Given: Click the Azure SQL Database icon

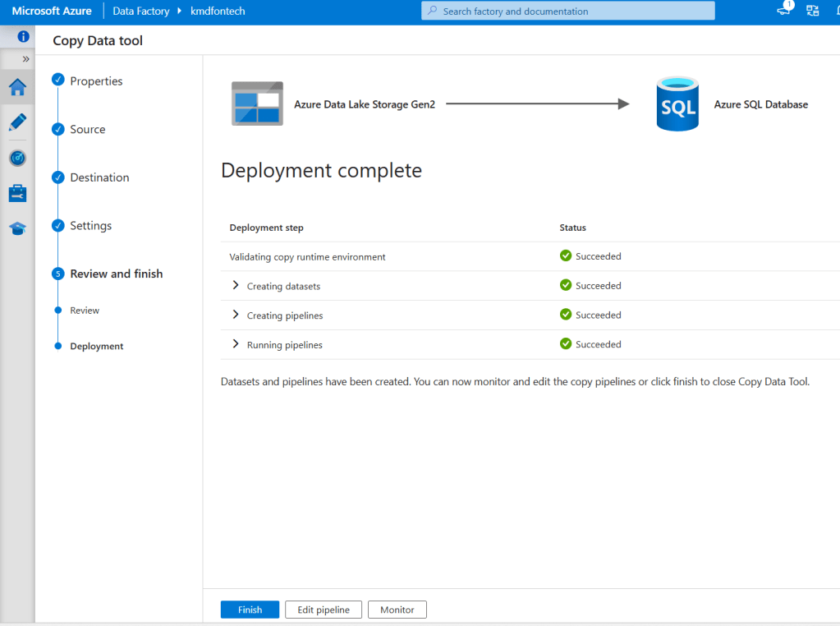Looking at the screenshot, I should (677, 104).
